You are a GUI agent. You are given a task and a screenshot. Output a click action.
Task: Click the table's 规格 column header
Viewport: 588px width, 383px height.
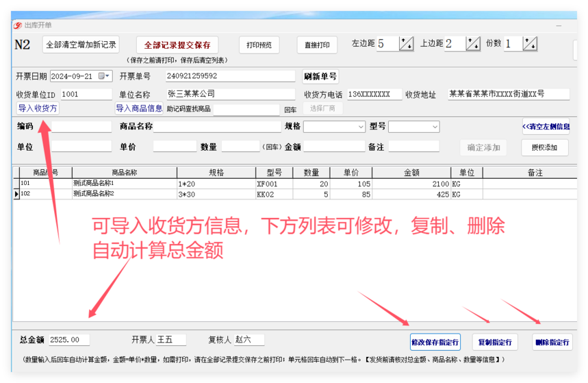tap(216, 173)
